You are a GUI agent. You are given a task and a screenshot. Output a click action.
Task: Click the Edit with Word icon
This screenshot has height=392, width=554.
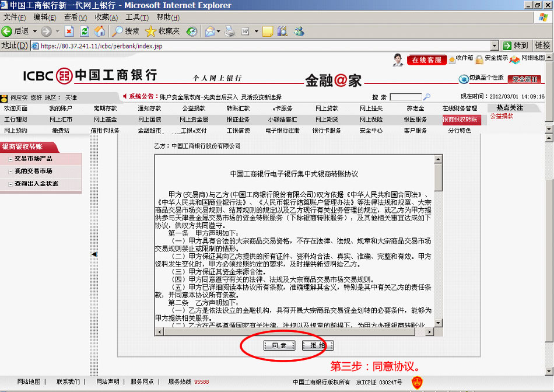pos(246,32)
